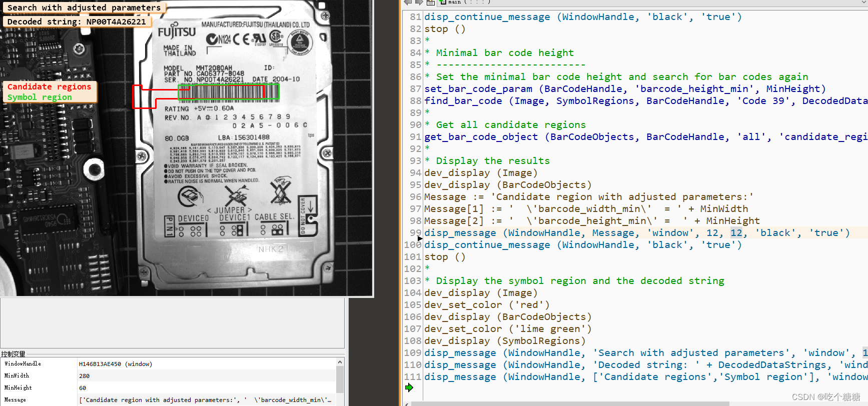
Task: Click the 控制变量 panel heading
Action: point(13,353)
